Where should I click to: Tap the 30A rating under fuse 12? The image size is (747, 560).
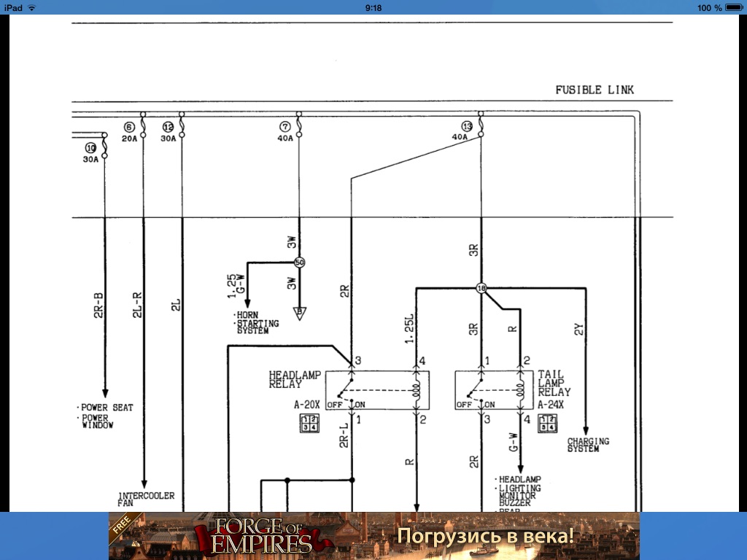coord(169,139)
